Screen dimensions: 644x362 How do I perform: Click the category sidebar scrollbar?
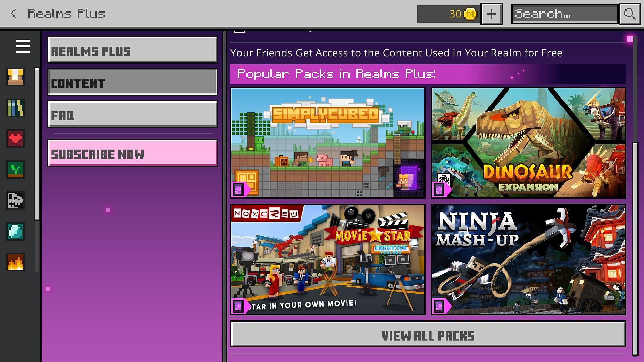pyautogui.click(x=37, y=144)
